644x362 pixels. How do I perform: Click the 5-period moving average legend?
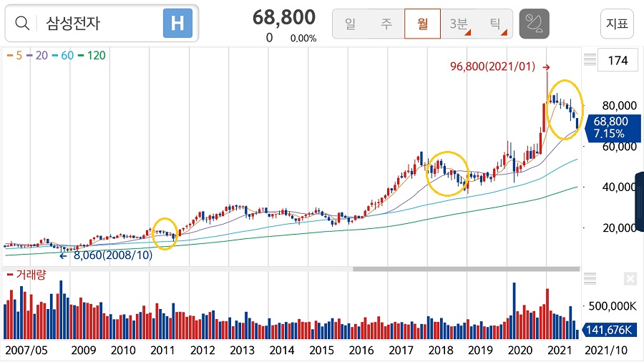(x=15, y=55)
